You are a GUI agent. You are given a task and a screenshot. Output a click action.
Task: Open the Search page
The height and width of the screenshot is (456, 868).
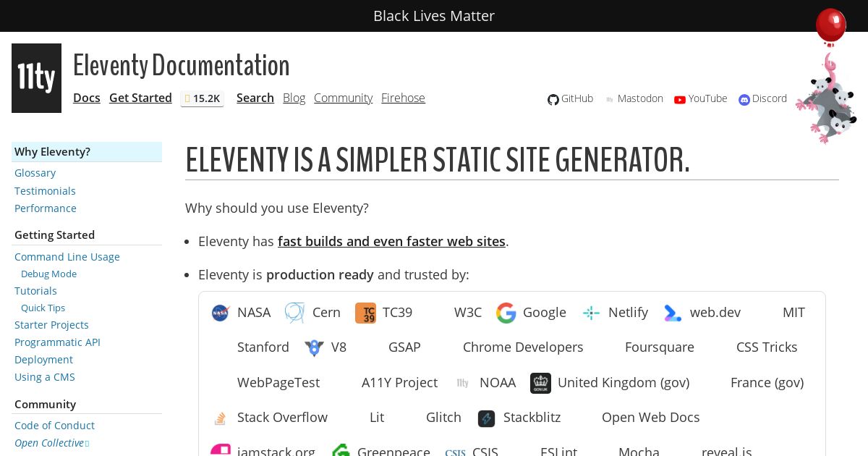click(x=255, y=98)
